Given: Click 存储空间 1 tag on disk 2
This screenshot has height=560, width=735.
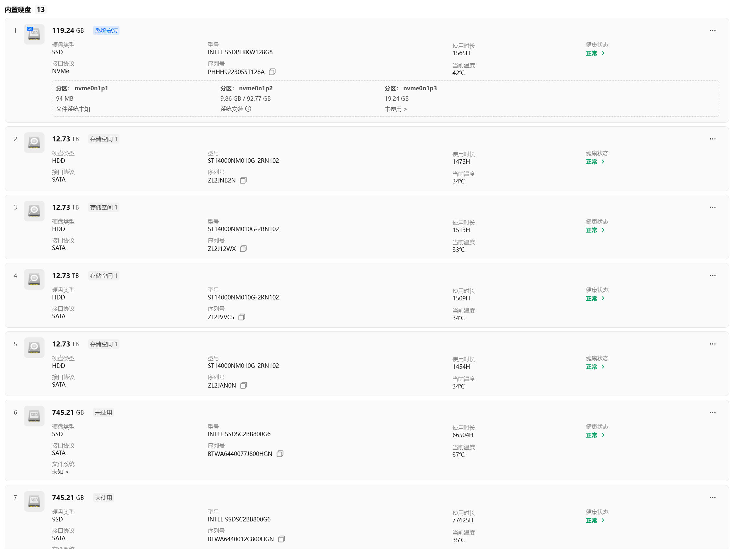Looking at the screenshot, I should (104, 139).
